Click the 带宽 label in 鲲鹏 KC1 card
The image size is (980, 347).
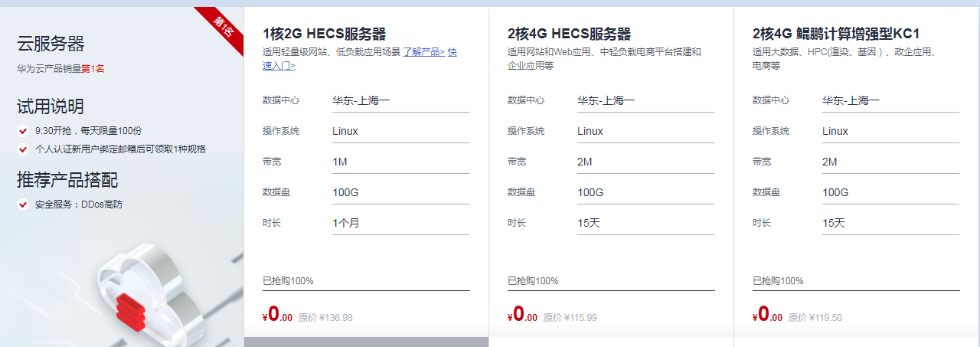(x=762, y=162)
